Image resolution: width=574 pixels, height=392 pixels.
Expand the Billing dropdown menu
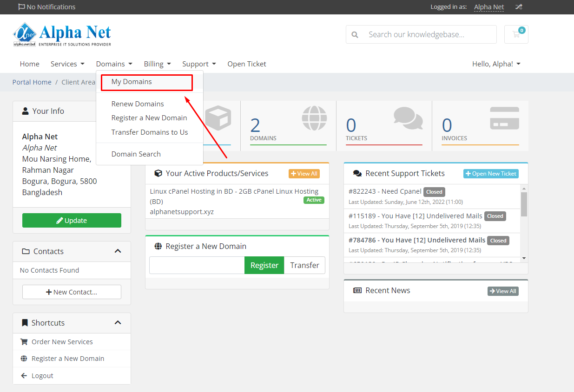coord(158,64)
